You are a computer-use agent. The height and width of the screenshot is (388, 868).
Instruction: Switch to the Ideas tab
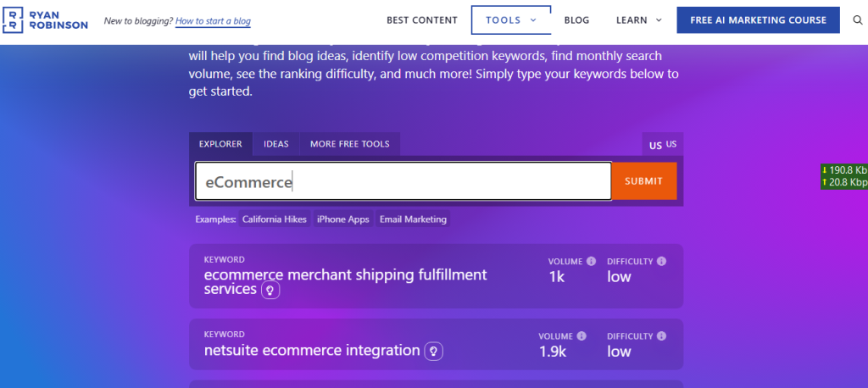(x=275, y=144)
